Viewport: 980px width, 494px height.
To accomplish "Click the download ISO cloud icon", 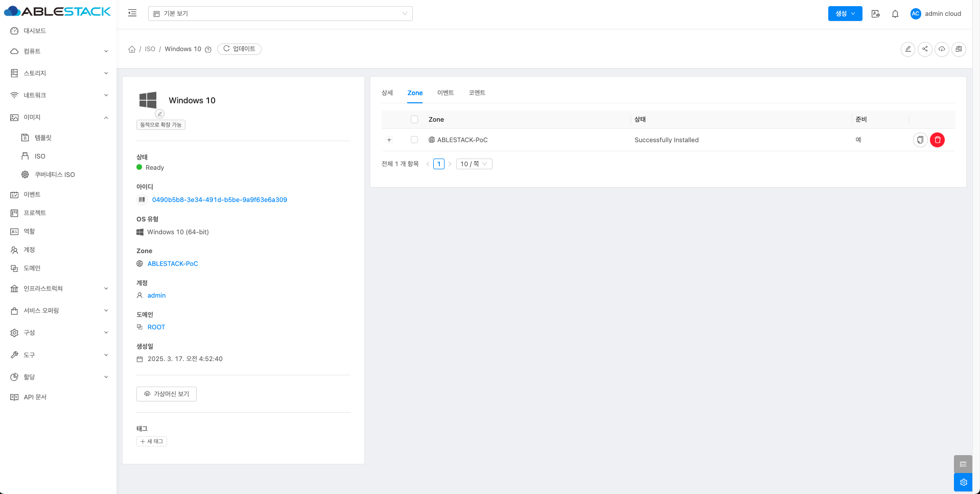I will 942,49.
